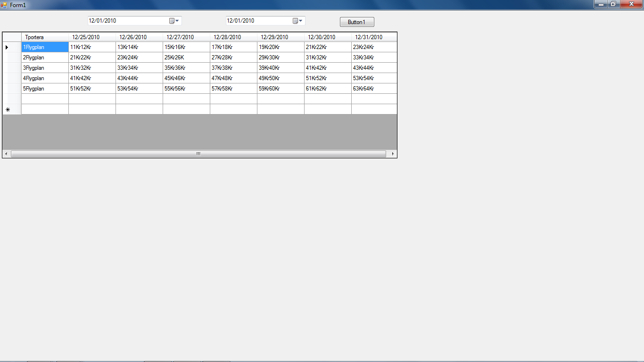The width and height of the screenshot is (644, 362).
Task: Click the scrollbar left arrow
Action: coord(5,154)
